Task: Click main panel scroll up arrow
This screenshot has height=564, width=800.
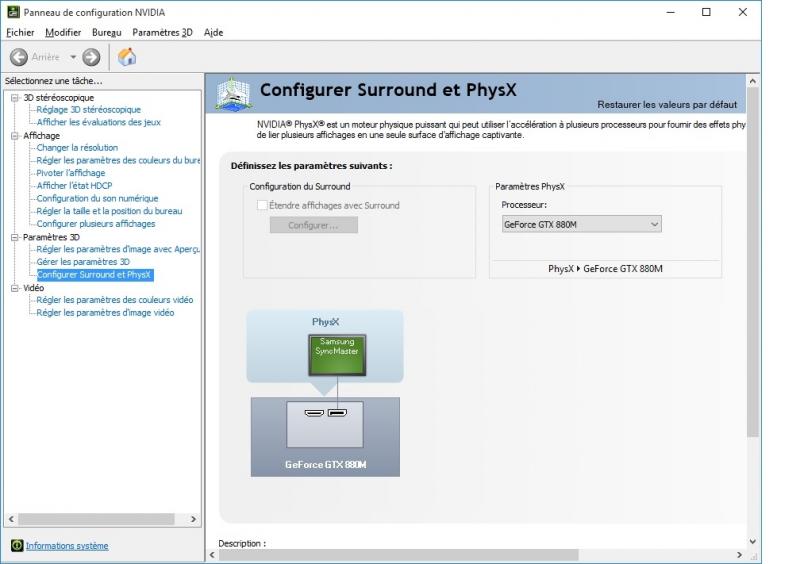Action: [x=753, y=81]
